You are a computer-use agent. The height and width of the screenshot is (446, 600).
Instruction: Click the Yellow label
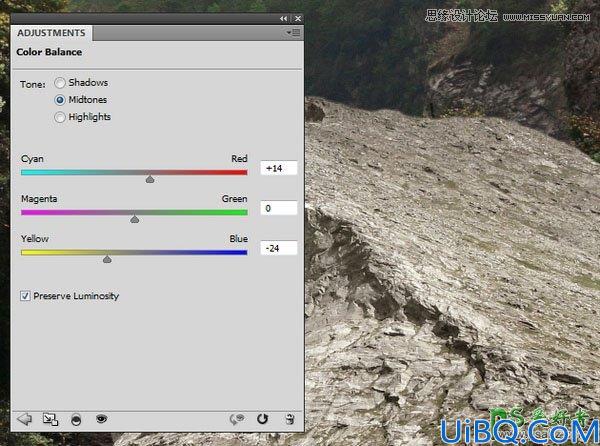pyautogui.click(x=35, y=239)
